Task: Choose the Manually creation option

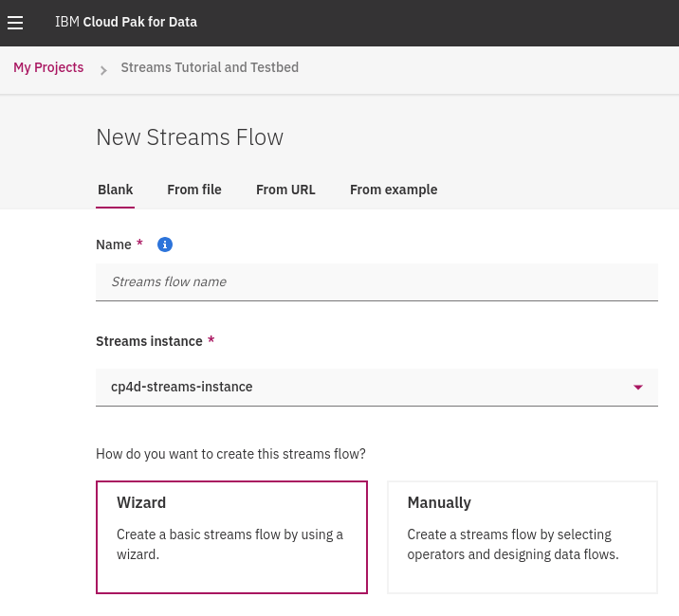Action: coord(523,536)
